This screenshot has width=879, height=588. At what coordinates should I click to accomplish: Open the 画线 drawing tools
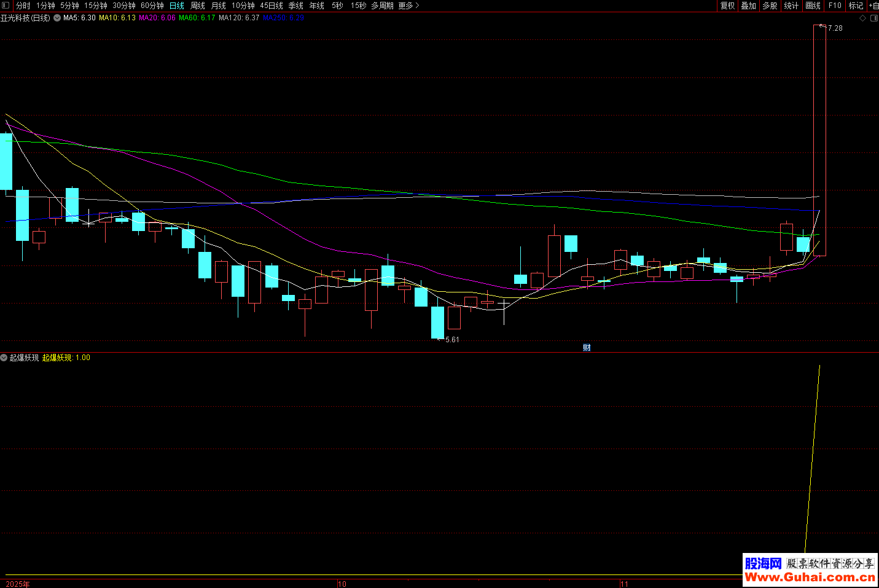pyautogui.click(x=813, y=6)
